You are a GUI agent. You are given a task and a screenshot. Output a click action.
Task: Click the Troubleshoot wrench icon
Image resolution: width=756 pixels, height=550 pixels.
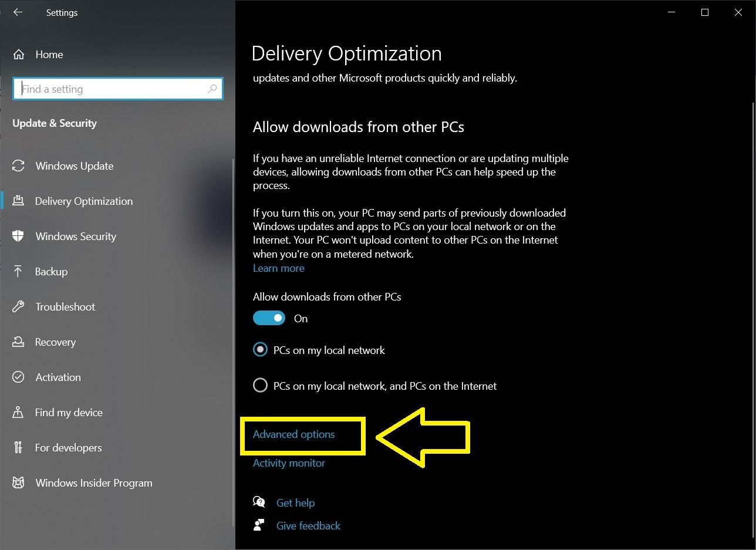(18, 306)
